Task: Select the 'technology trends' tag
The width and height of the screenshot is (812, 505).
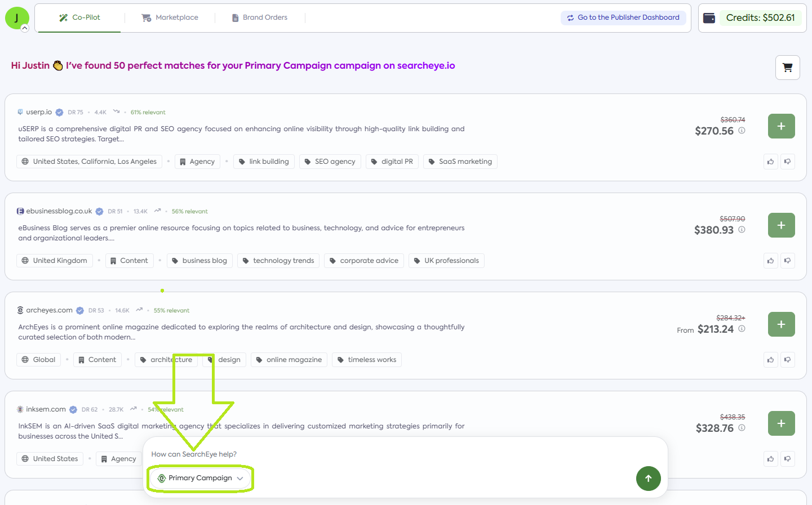Action: (278, 261)
